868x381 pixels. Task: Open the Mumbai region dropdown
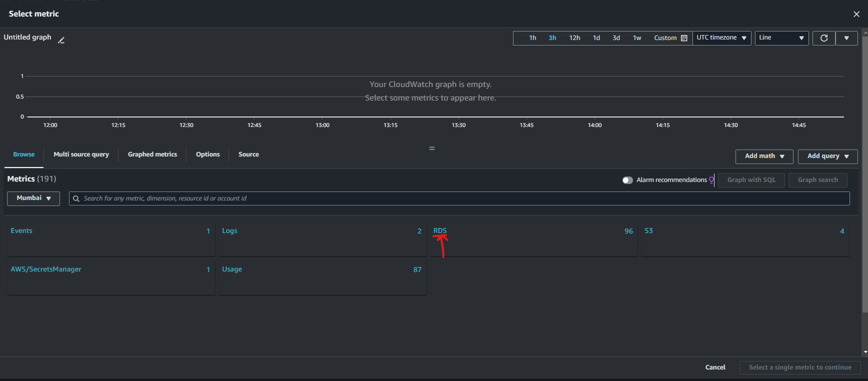pos(33,198)
